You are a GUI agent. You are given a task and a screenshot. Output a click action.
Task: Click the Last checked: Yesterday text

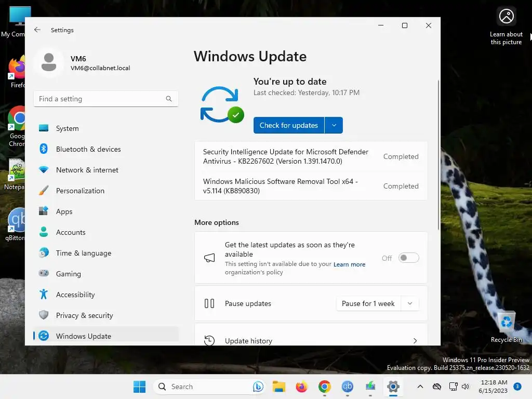[307, 92]
